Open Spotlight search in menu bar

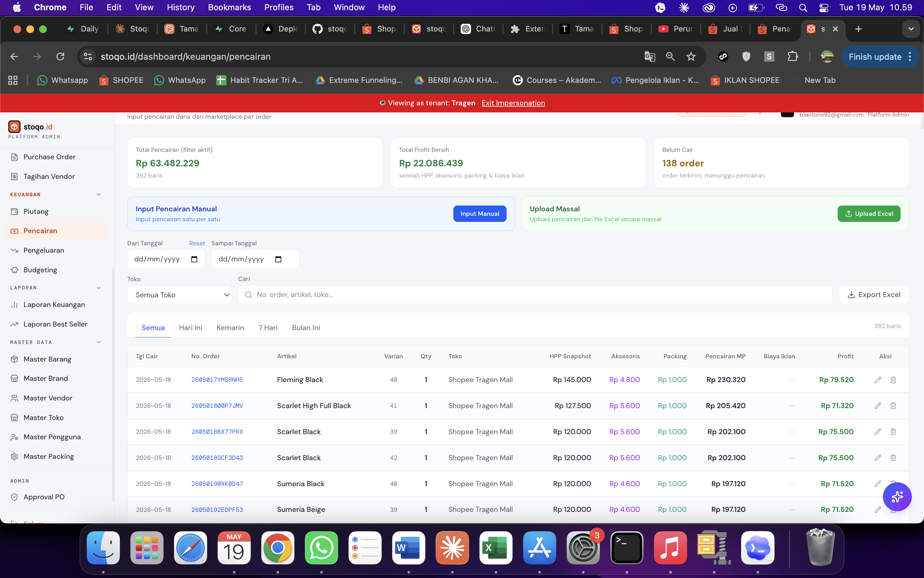803,8
